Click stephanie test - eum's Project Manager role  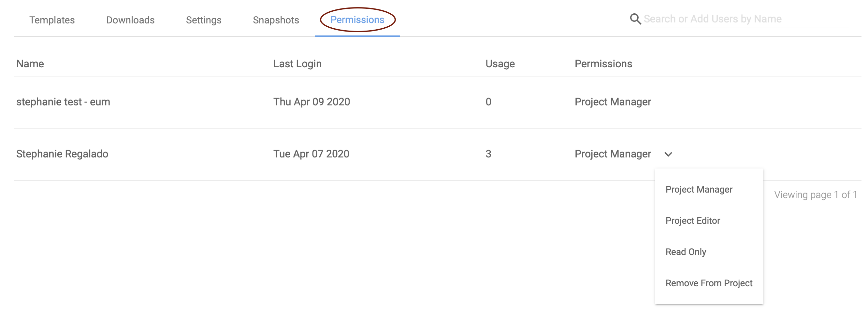pos(613,101)
